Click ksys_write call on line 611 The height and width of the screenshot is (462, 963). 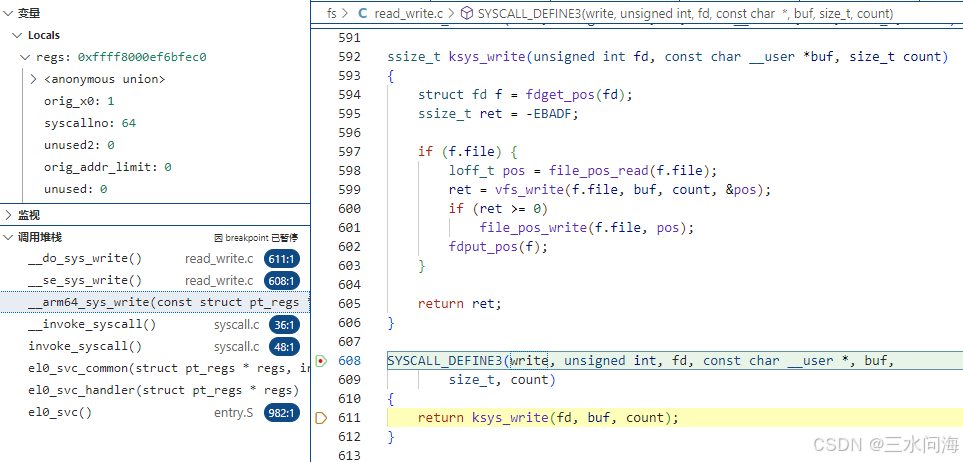point(510,418)
